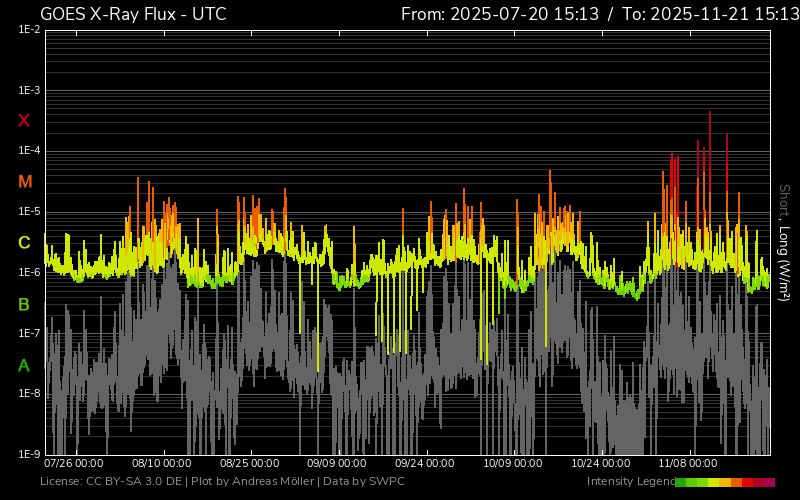Select the 07/26 00:00 time axis marker
800x500 pixels.
[74, 464]
